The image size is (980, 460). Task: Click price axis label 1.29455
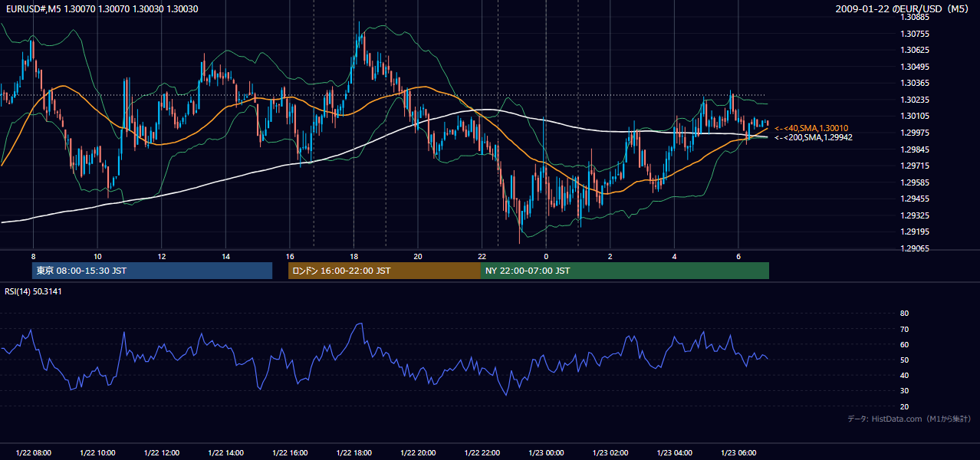click(916, 199)
